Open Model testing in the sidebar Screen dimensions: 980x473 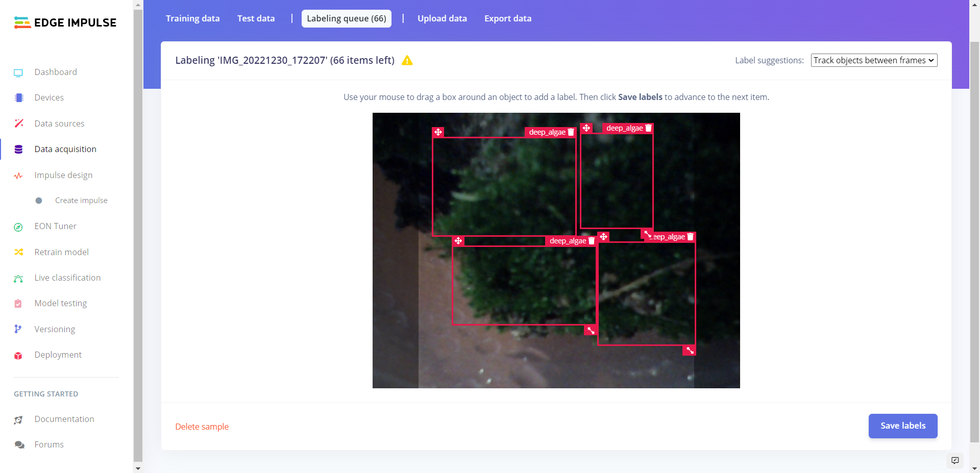(x=60, y=303)
